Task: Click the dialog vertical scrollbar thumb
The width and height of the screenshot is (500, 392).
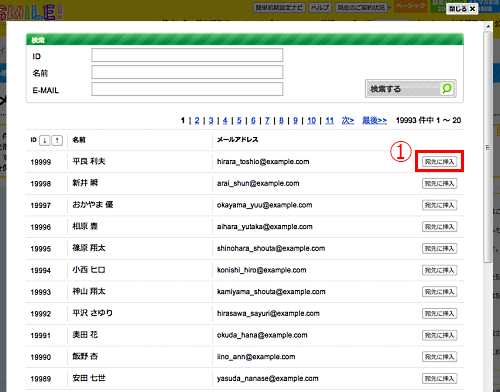Action: [488, 147]
